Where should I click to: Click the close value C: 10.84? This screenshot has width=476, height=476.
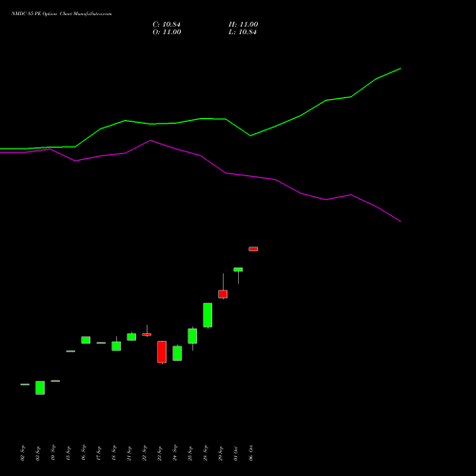(x=167, y=25)
